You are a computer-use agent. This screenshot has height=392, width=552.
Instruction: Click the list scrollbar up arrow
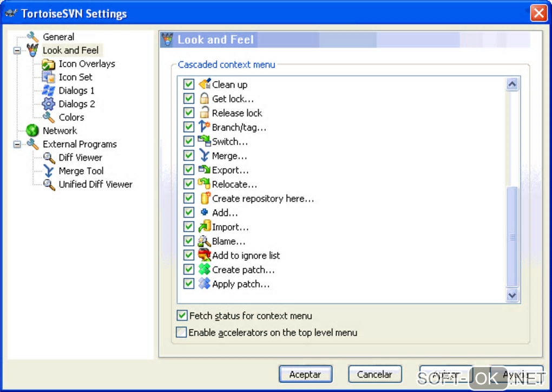(x=512, y=84)
